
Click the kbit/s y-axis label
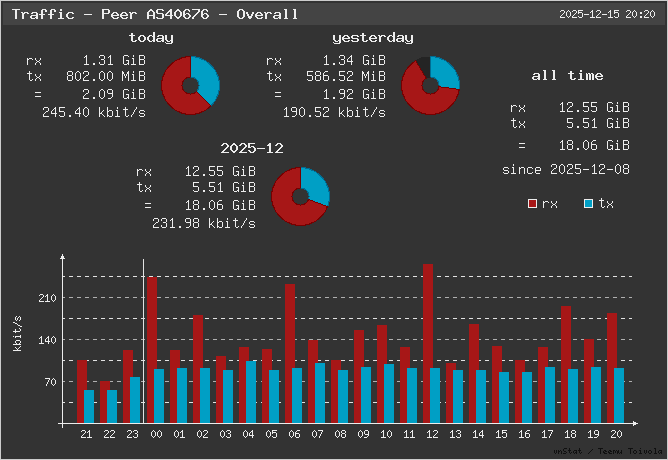[x=17, y=332]
